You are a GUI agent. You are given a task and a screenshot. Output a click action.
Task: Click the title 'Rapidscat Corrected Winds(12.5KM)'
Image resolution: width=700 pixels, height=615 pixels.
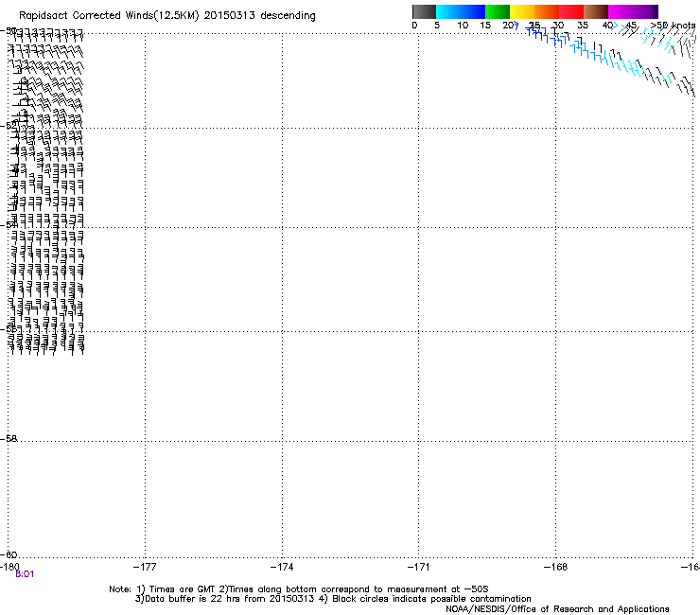[109, 16]
